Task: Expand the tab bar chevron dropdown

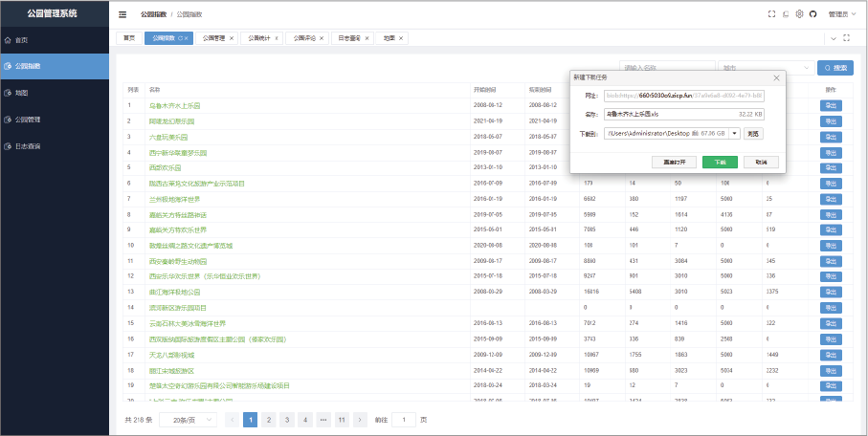Action: tap(832, 38)
